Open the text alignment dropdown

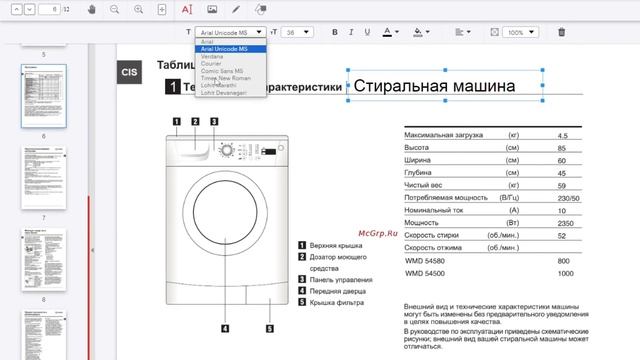click(x=463, y=32)
